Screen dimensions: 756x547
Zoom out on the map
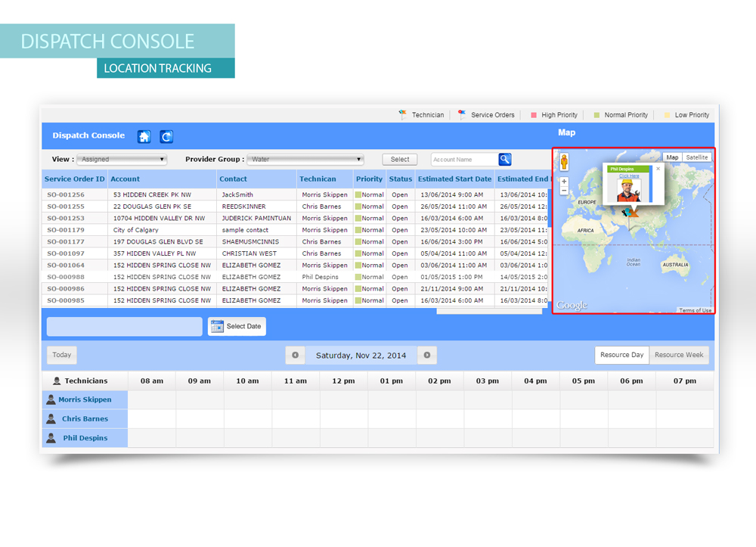point(564,191)
